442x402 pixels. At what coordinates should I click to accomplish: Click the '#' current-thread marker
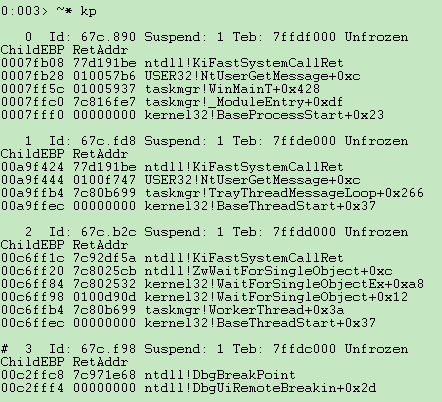4,349
